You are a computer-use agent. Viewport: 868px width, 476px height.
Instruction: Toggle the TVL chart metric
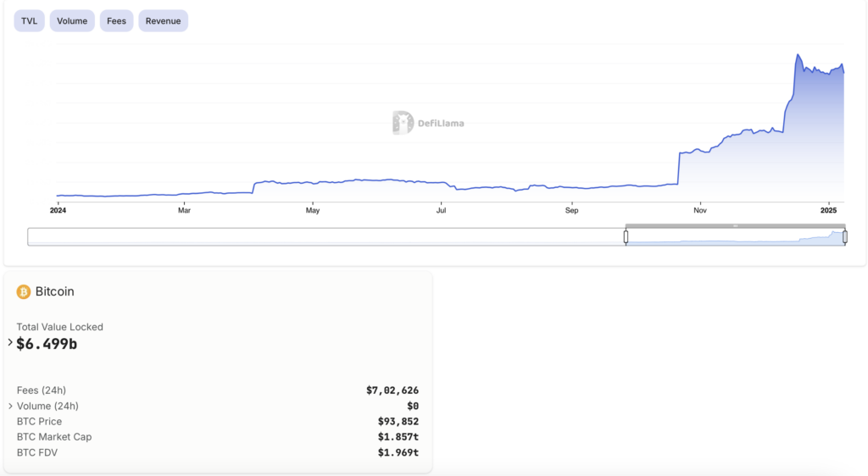coord(30,21)
